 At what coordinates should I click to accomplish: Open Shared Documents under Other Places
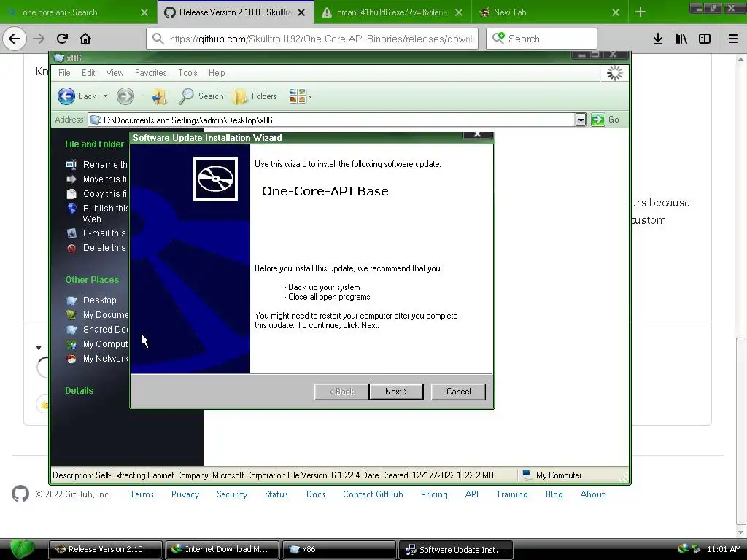[x=97, y=330]
